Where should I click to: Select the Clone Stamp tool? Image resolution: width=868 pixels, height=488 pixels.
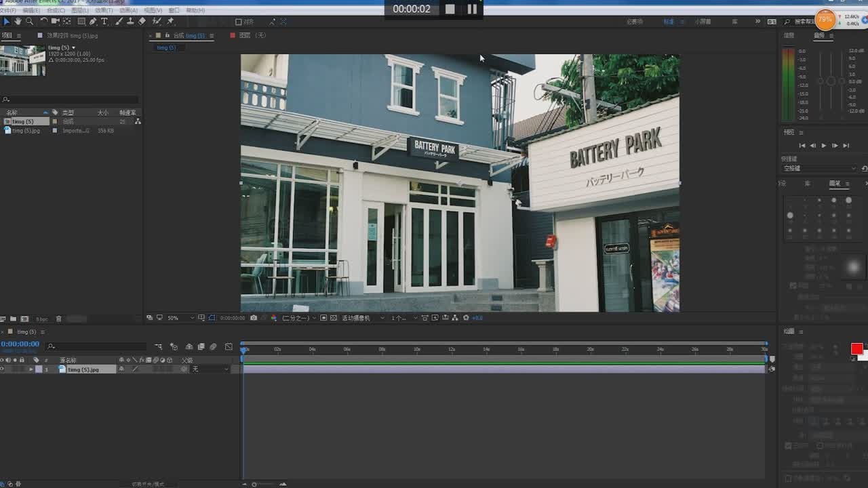[130, 22]
